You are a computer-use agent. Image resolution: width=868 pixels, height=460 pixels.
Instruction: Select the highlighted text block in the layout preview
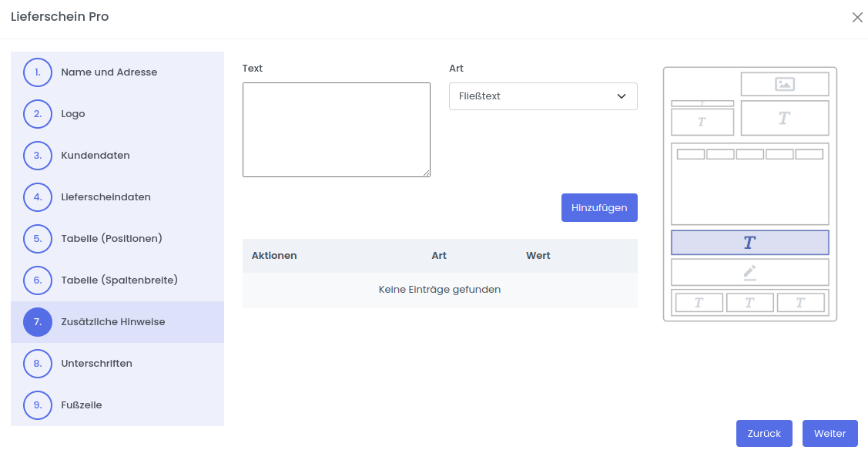tap(749, 243)
